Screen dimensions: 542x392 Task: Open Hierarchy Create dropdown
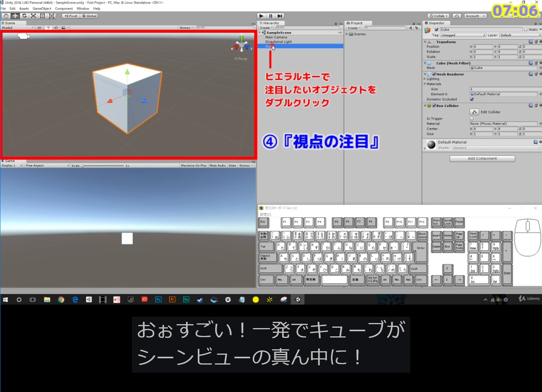pyautogui.click(x=266, y=28)
